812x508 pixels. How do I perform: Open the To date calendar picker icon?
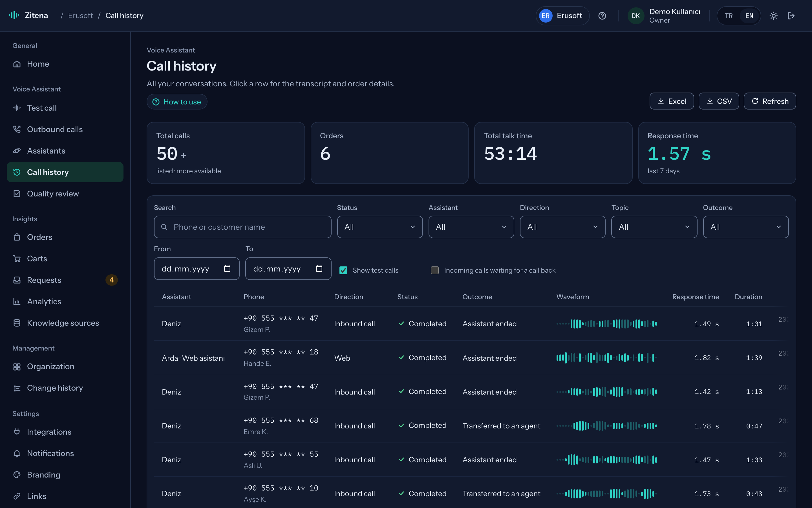(x=319, y=268)
